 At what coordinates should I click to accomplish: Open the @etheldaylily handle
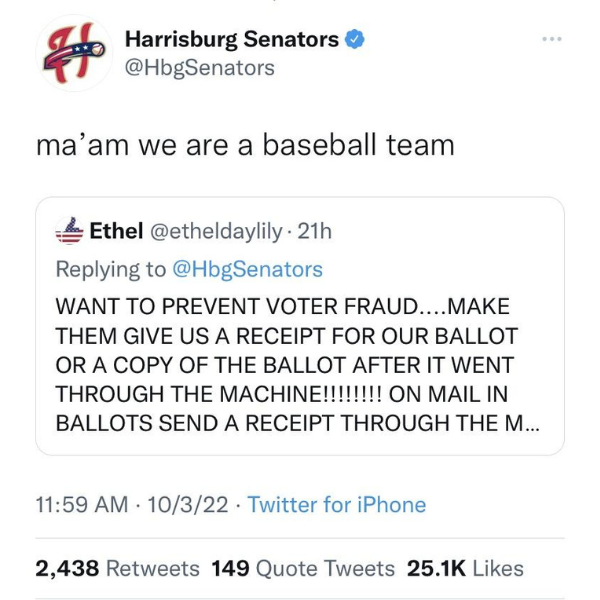coord(216,232)
